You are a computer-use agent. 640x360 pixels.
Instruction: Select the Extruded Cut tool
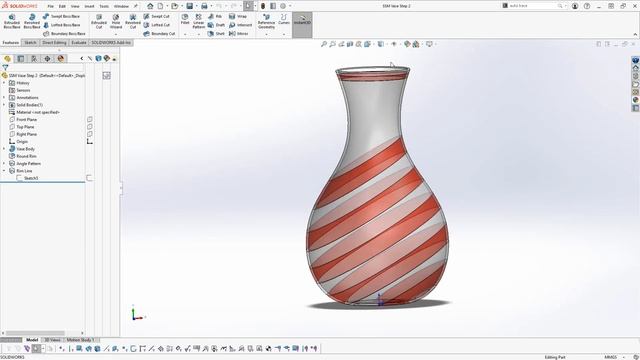pyautogui.click(x=99, y=21)
